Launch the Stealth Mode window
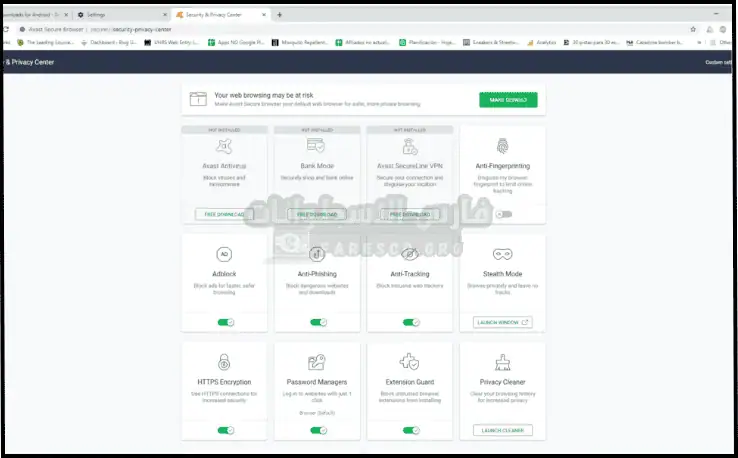This screenshot has height=458, width=738. click(x=503, y=322)
